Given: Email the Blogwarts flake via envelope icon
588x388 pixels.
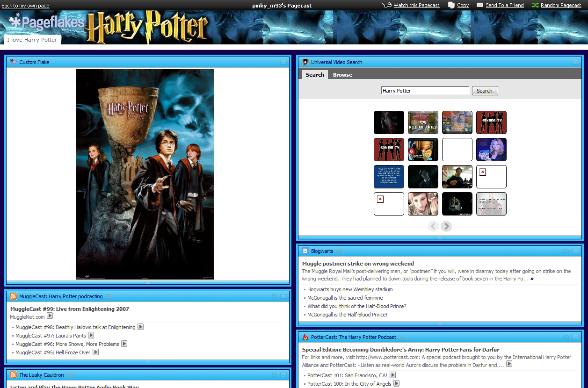Looking at the screenshot, I should [575, 251].
